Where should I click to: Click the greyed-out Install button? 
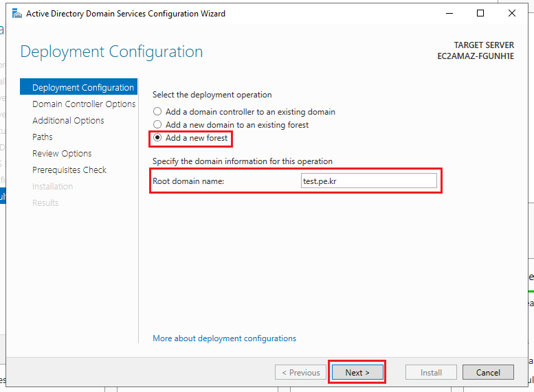pyautogui.click(x=431, y=372)
